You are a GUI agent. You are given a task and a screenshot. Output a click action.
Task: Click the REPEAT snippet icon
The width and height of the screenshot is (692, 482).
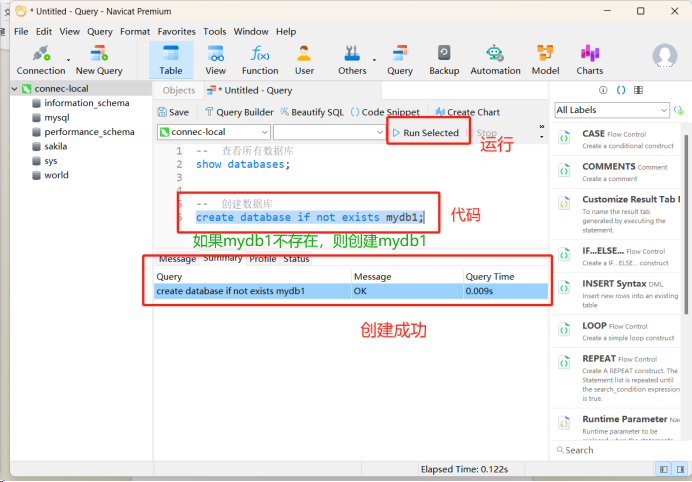564,363
